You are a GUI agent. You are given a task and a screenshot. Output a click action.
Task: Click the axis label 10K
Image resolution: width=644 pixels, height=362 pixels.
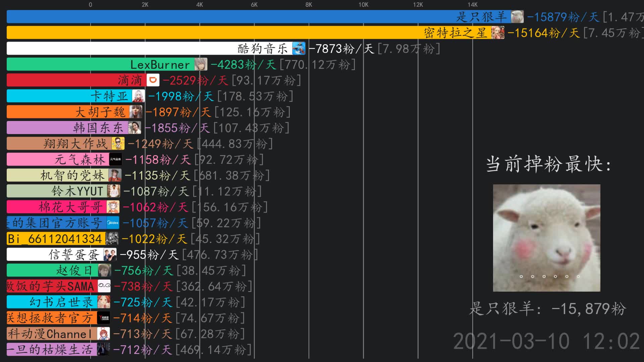point(364,5)
